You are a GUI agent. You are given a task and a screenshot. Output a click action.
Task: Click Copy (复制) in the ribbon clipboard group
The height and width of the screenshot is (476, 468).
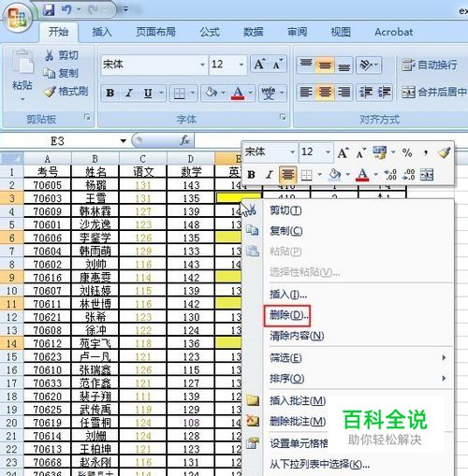point(61,73)
